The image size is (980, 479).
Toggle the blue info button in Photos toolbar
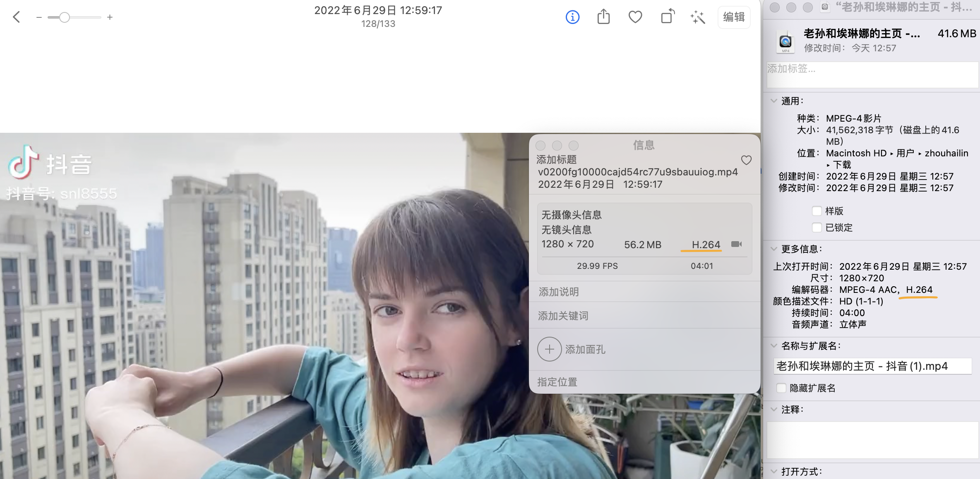(x=572, y=17)
